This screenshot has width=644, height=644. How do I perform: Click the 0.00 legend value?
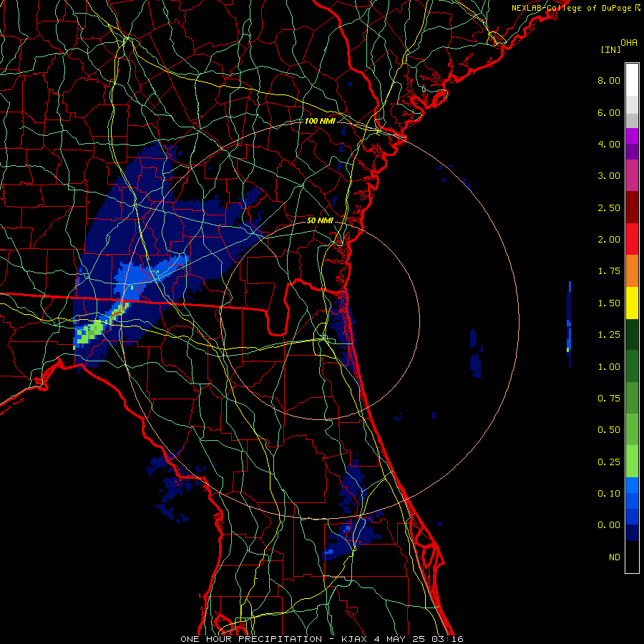[609, 525]
